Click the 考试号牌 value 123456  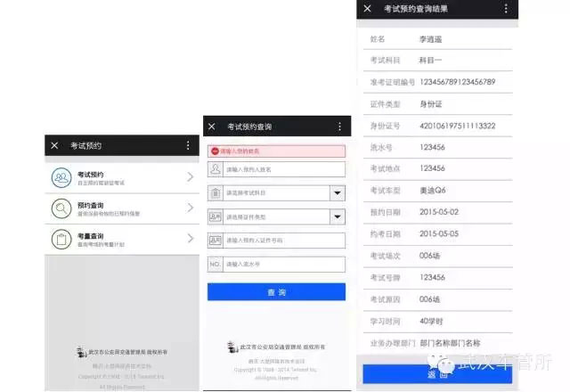pyautogui.click(x=432, y=277)
